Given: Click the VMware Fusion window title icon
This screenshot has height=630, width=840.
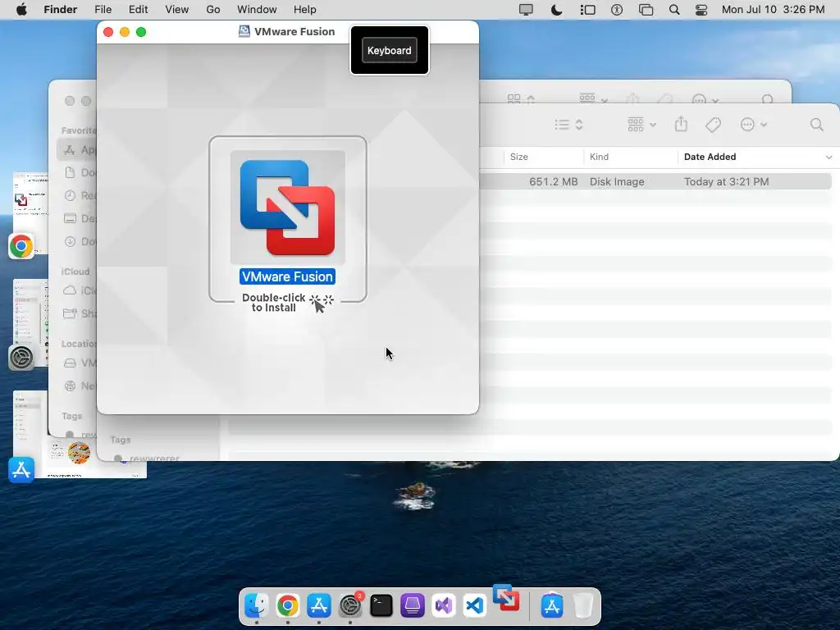Looking at the screenshot, I should point(244,32).
